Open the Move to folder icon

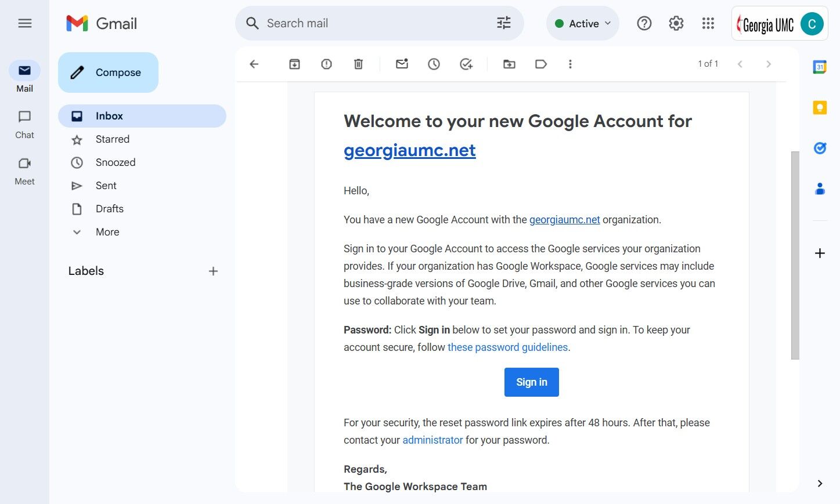509,64
